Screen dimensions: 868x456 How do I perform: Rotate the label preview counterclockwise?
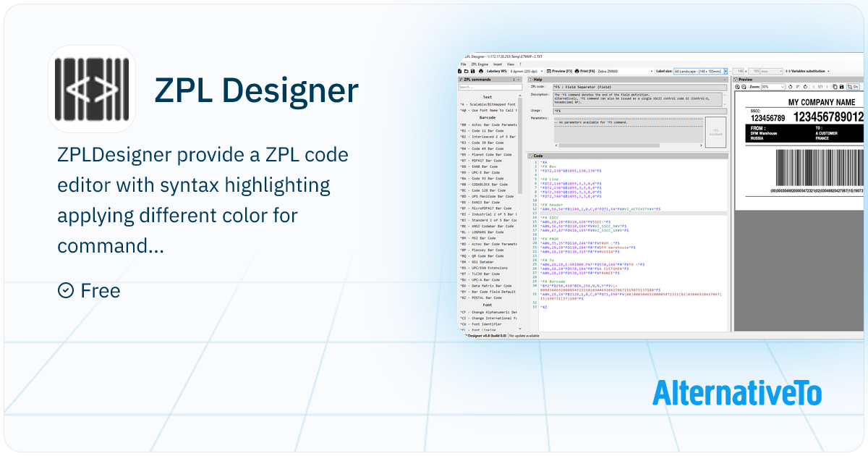pyautogui.click(x=790, y=87)
